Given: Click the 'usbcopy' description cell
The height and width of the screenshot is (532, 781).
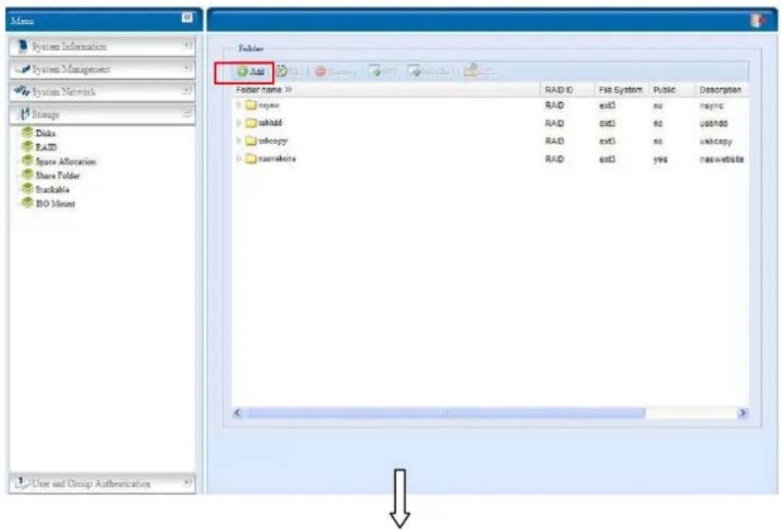Looking at the screenshot, I should coord(716,142).
